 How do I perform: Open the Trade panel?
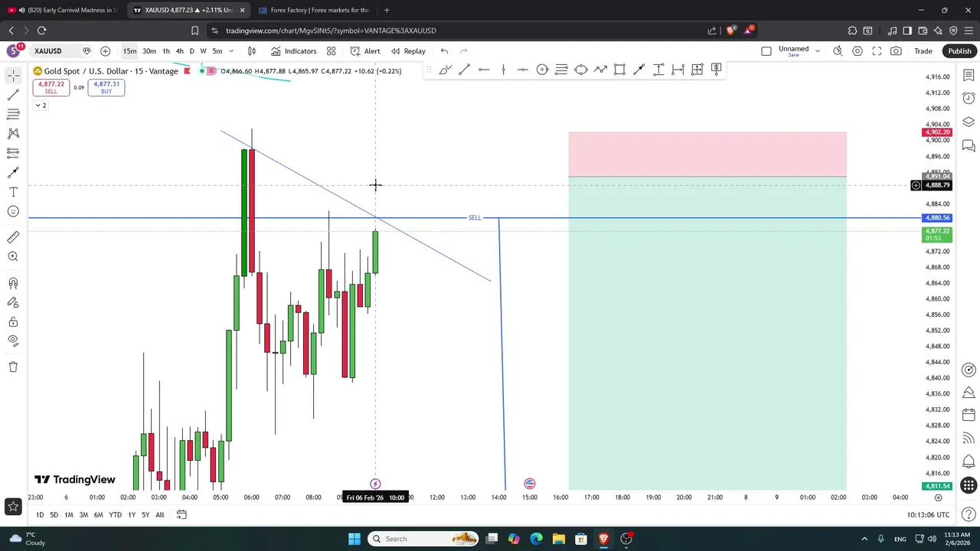point(923,51)
